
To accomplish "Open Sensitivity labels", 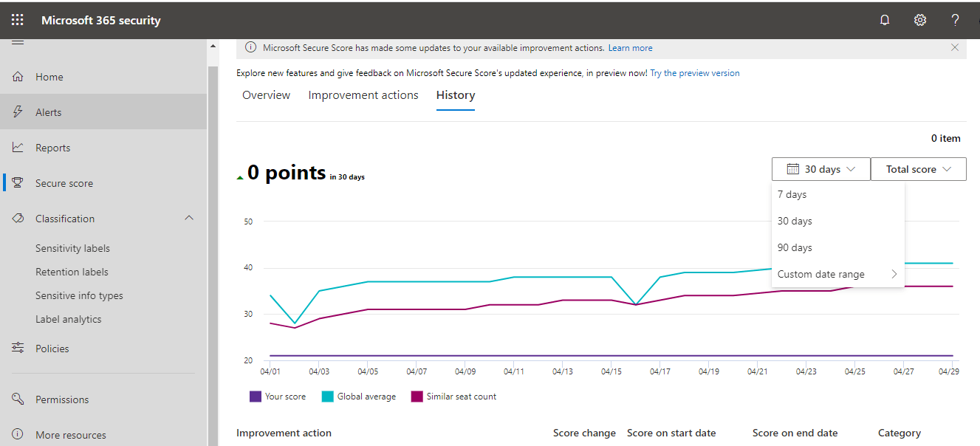I will tap(72, 249).
